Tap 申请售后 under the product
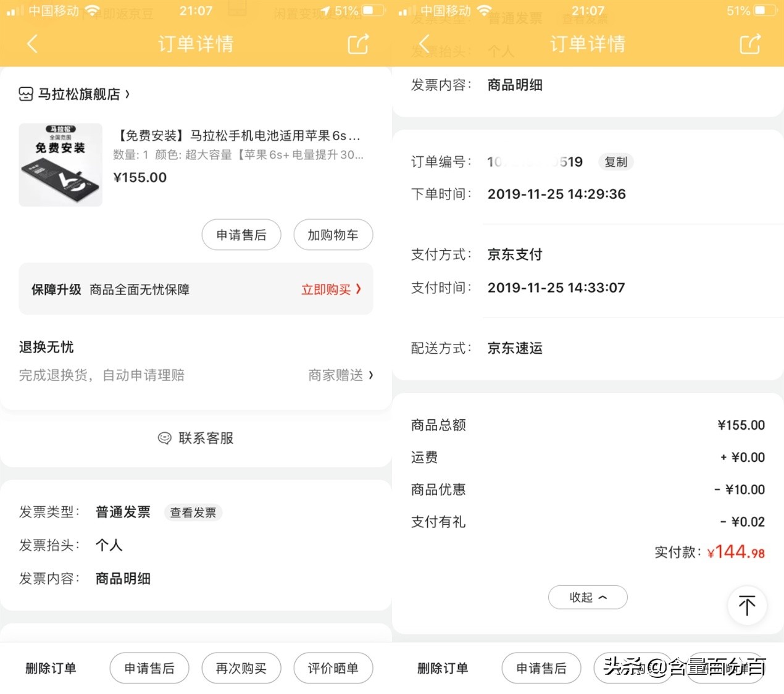The height and width of the screenshot is (694, 784). coord(241,235)
